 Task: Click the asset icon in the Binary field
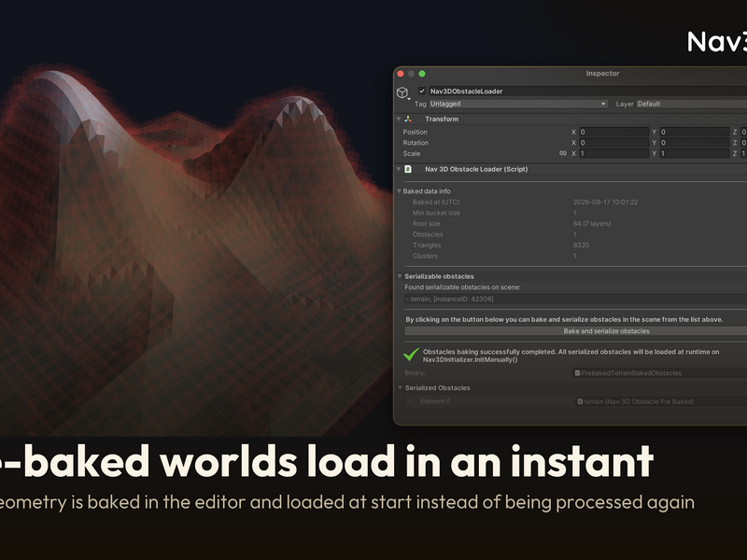coord(577,372)
